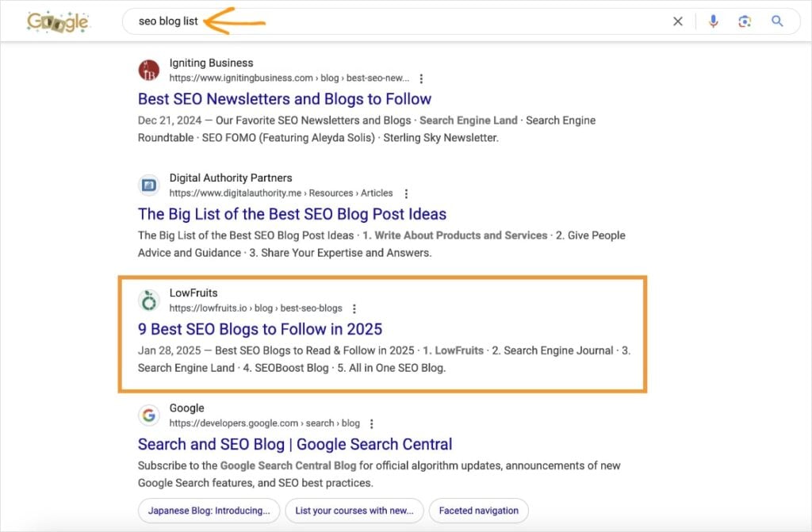Open the three-dot menu on Google Search Central result
This screenshot has height=532, width=812.
coord(371,423)
